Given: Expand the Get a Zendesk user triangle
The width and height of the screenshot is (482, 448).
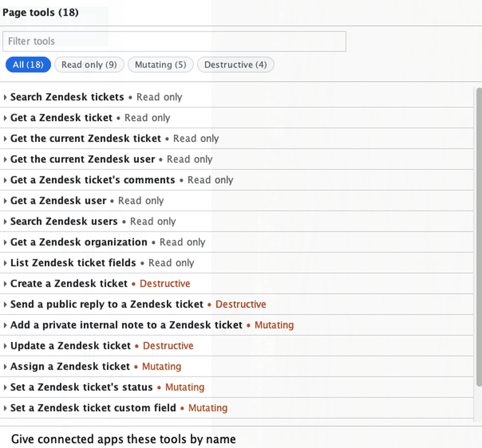Looking at the screenshot, I should [x=5, y=201].
